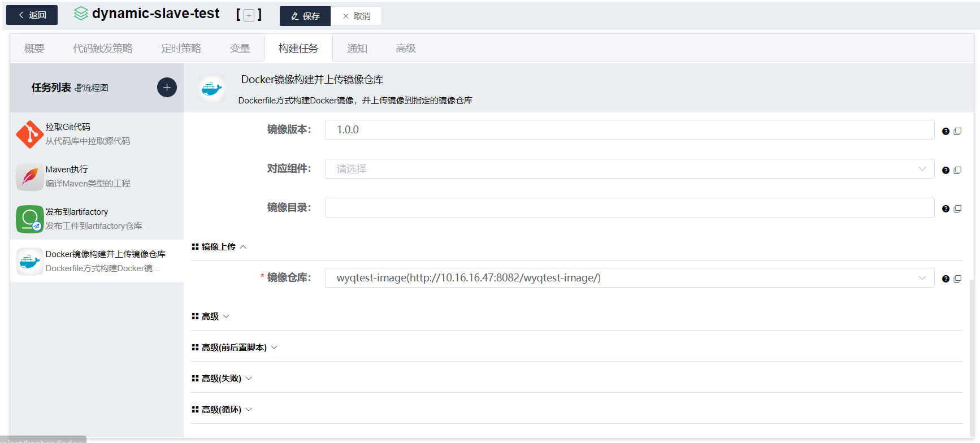Select 发布到artifactory task in list
This screenshot has height=443, width=980.
tap(97, 219)
